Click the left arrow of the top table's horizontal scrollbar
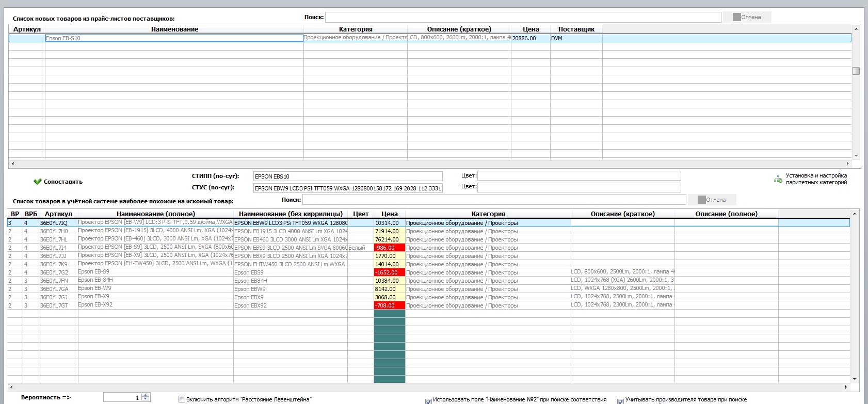 point(12,164)
